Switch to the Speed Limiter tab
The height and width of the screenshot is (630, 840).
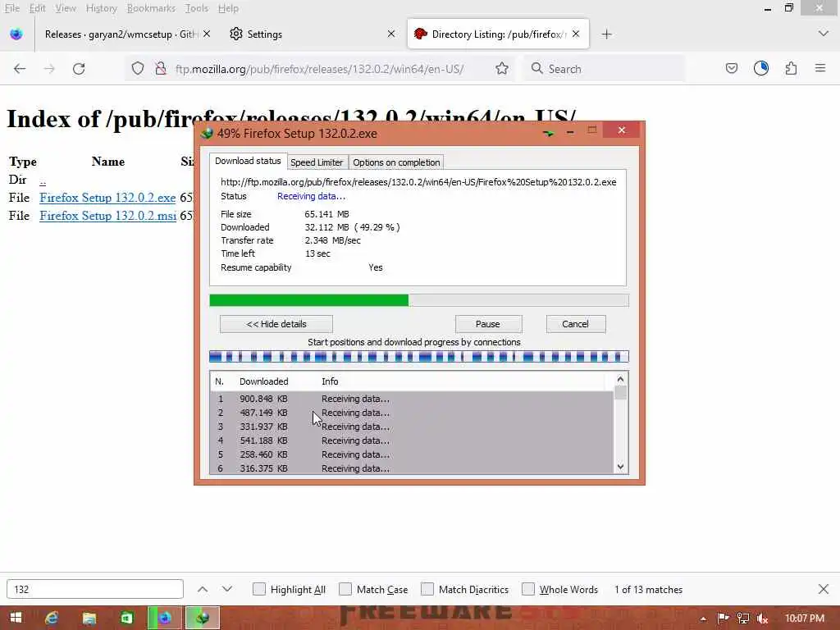317,162
